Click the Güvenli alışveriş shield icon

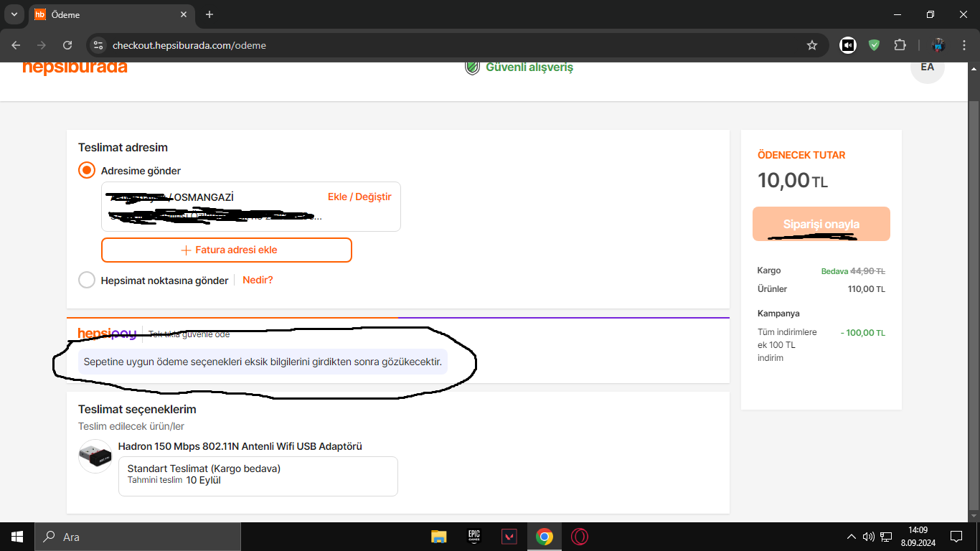pyautogui.click(x=472, y=67)
